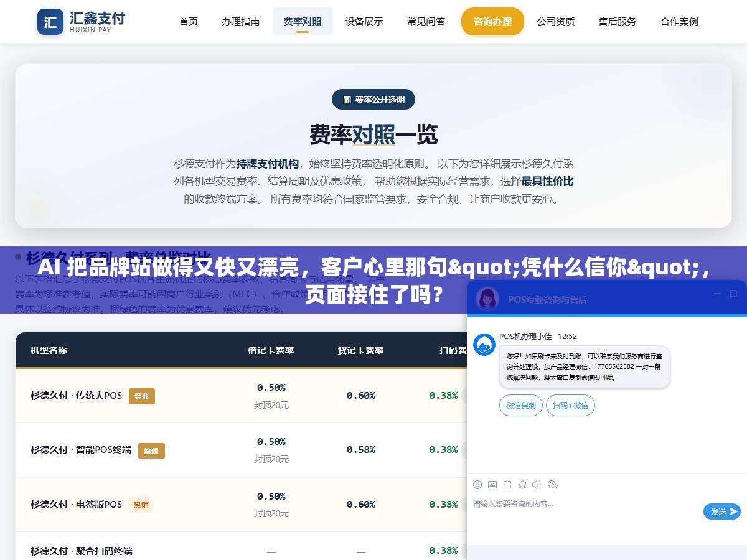Click the 0.60% rate for 传统大POS
The height and width of the screenshot is (560, 747).
(x=361, y=396)
